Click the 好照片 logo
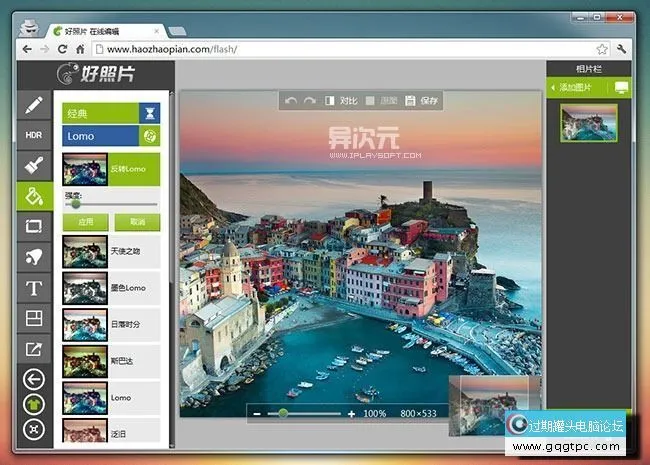This screenshot has width=650, height=465. point(96,74)
